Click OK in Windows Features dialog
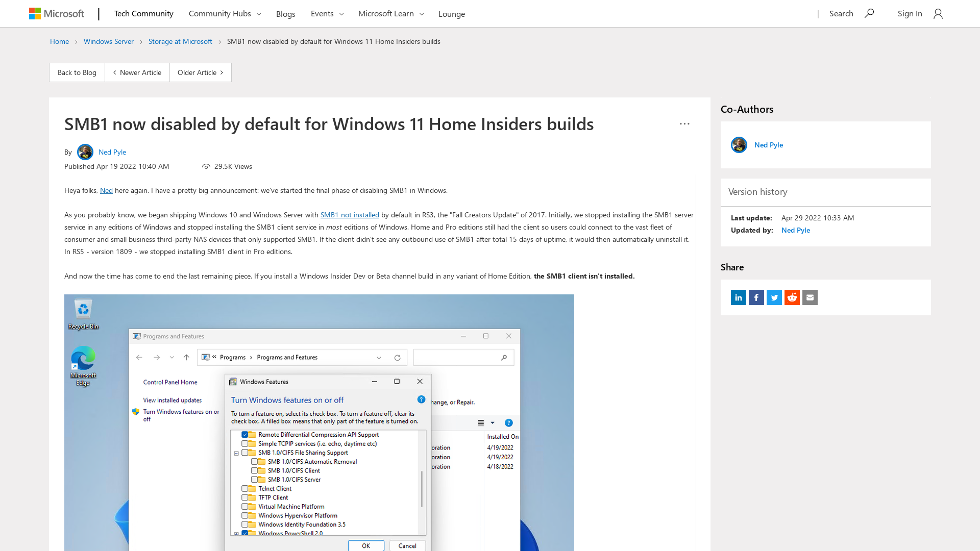This screenshot has height=551, width=980. click(366, 545)
